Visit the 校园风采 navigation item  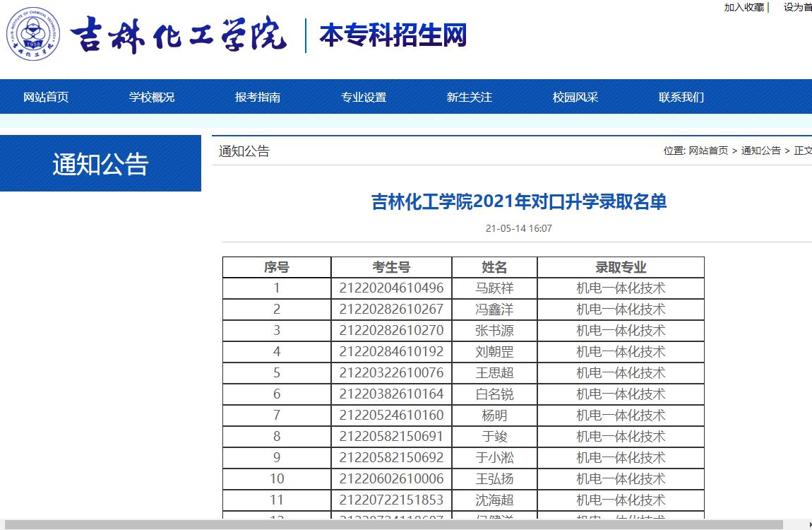tap(575, 97)
